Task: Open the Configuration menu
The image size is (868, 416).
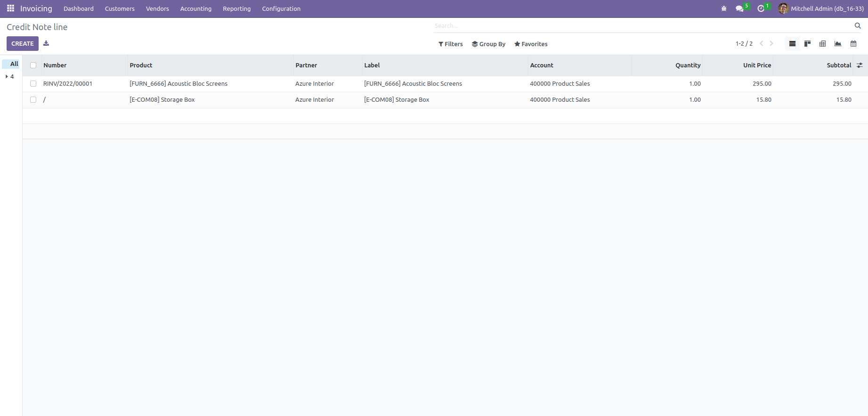Action: tap(281, 8)
